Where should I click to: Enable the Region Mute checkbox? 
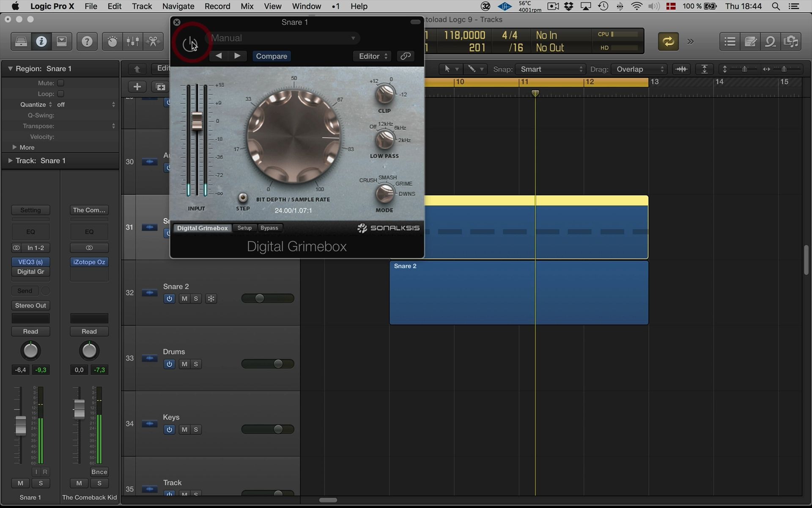(60, 83)
